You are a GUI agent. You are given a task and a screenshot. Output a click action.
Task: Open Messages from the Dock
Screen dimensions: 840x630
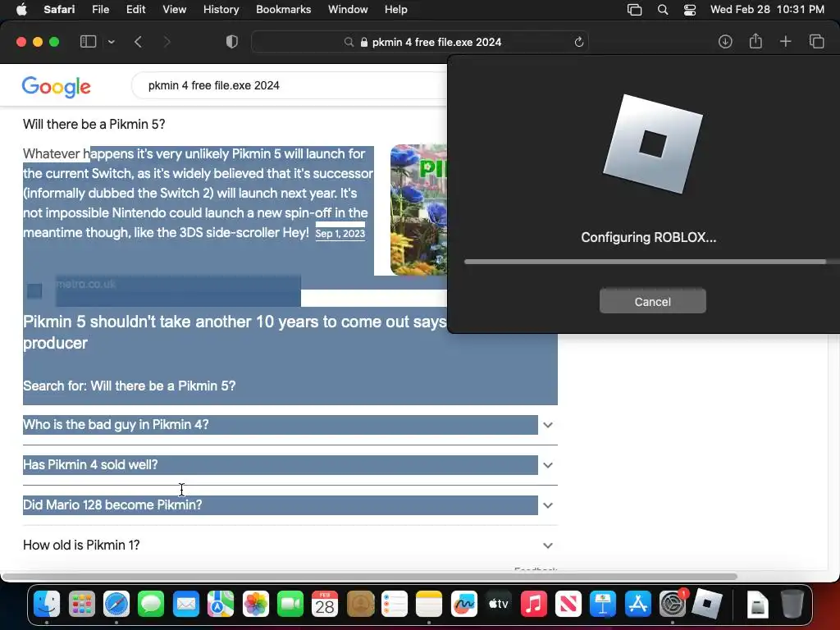151,605
